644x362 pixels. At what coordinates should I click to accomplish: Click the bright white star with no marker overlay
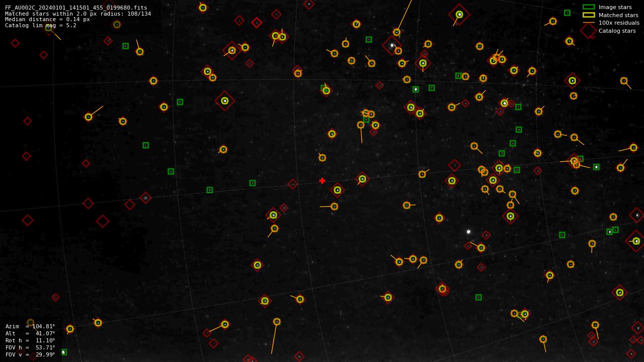click(x=468, y=232)
